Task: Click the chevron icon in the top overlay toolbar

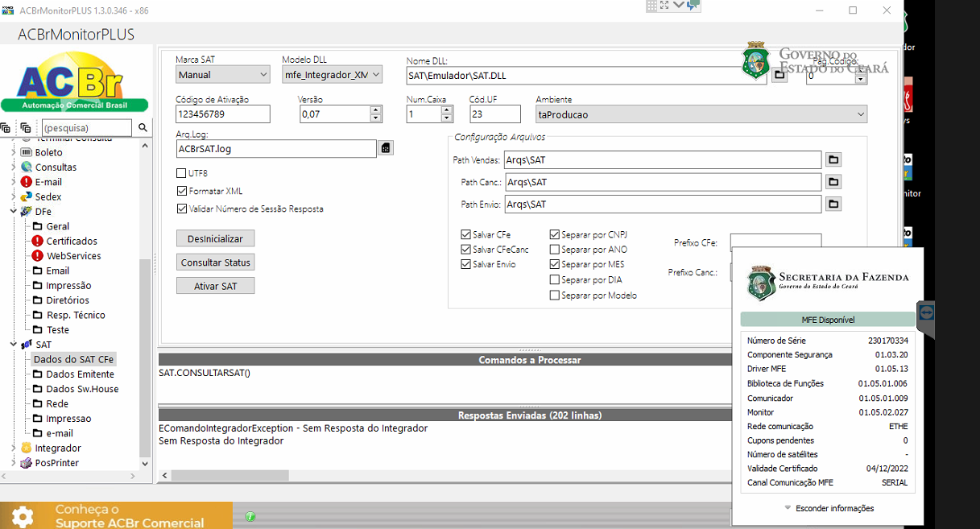Action: point(679,5)
